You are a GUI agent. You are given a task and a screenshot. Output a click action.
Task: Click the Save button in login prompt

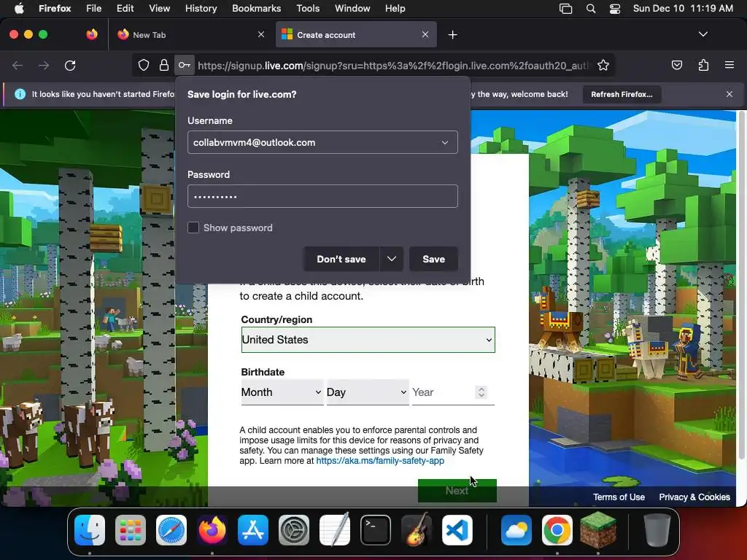433,259
